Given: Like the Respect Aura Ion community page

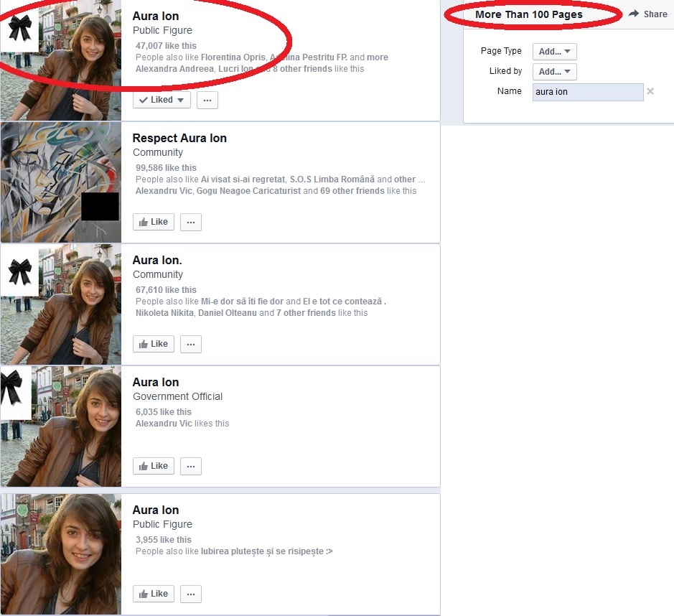Looking at the screenshot, I should [154, 223].
